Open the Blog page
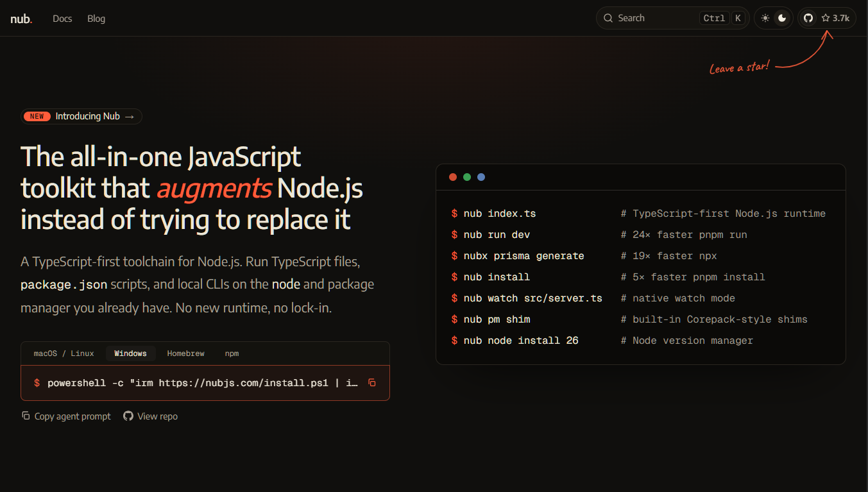 point(96,19)
